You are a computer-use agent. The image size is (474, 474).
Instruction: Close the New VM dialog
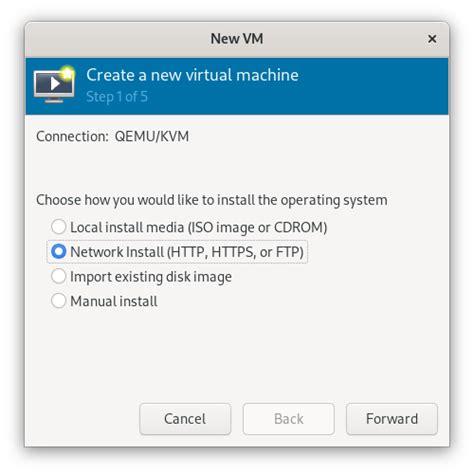pos(432,39)
